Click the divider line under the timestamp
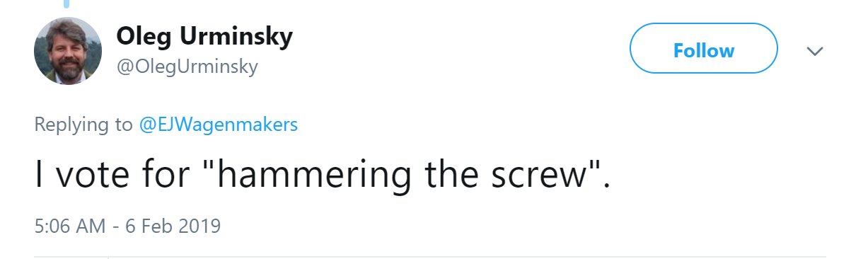This screenshot has width=868, height=259. [430, 256]
